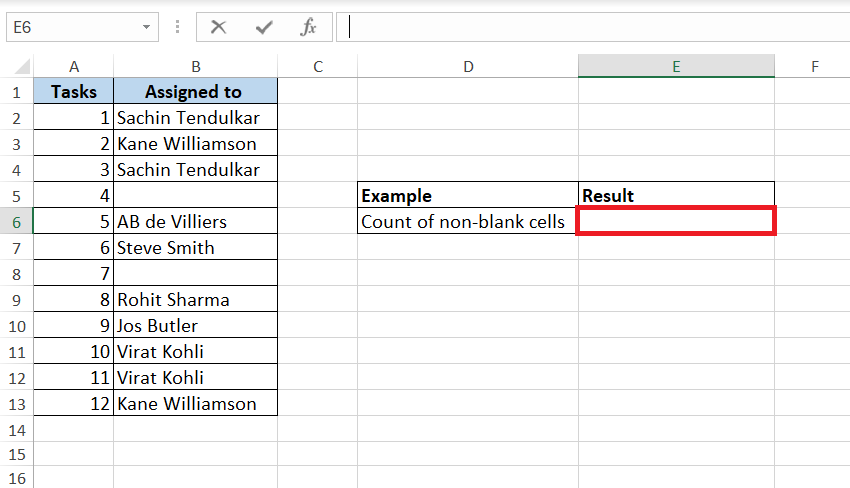Image resolution: width=850 pixels, height=488 pixels.
Task: Open Insert Function fx dialog
Action: [x=308, y=27]
